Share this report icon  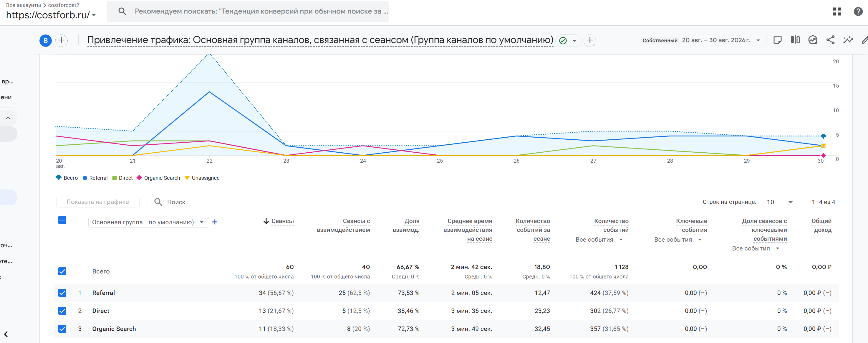coord(830,40)
